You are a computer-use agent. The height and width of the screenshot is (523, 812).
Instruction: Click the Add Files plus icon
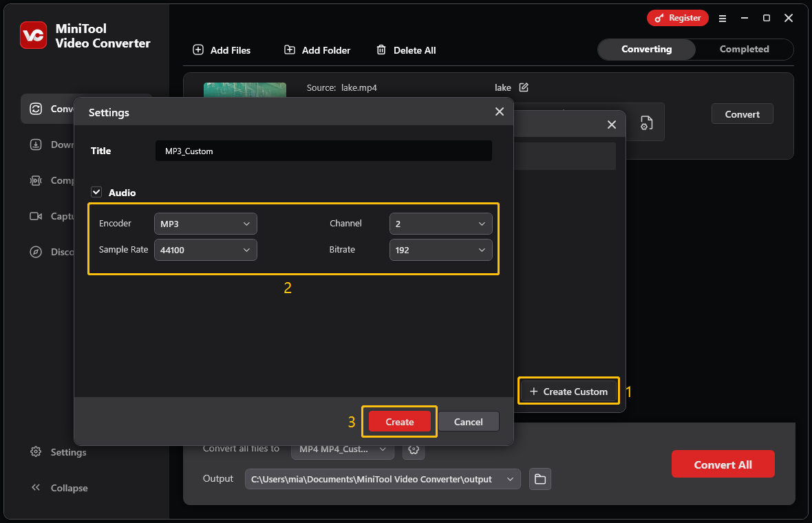(197, 50)
